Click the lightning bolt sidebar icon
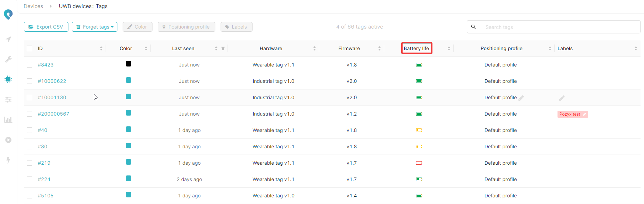 tap(8, 160)
